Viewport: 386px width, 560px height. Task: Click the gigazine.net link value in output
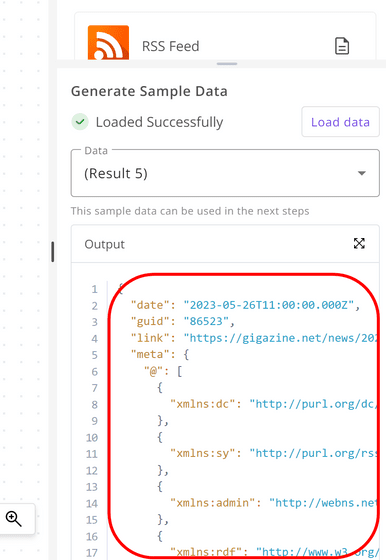click(x=280, y=338)
